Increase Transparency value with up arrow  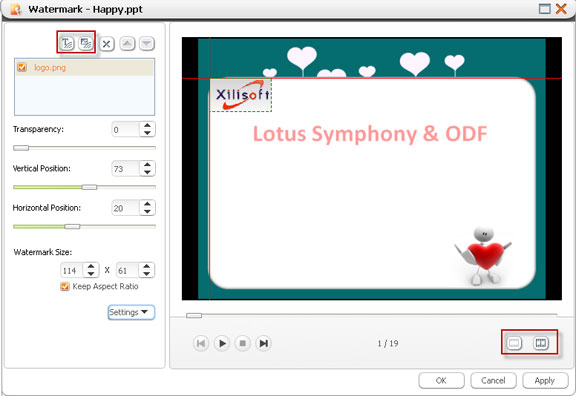147,126
